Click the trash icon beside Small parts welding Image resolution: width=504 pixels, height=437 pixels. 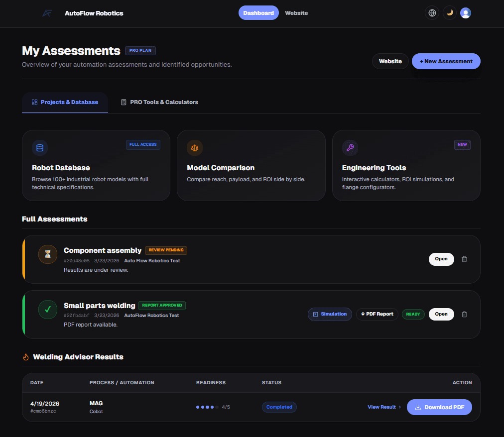464,314
